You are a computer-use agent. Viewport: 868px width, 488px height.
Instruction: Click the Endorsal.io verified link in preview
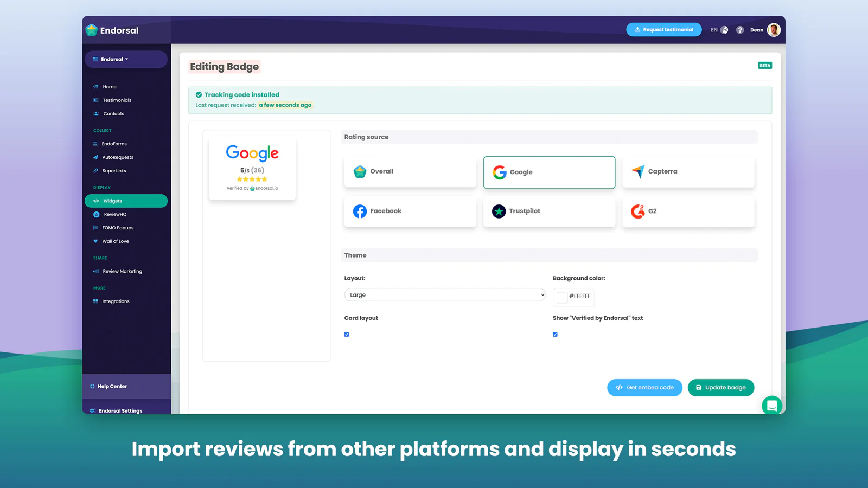click(264, 188)
